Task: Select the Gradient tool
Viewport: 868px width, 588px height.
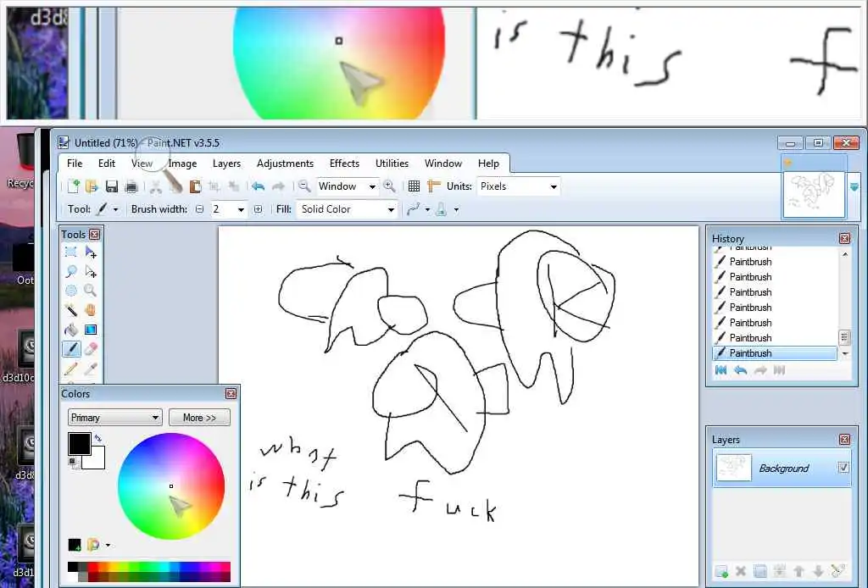Action: (x=91, y=330)
